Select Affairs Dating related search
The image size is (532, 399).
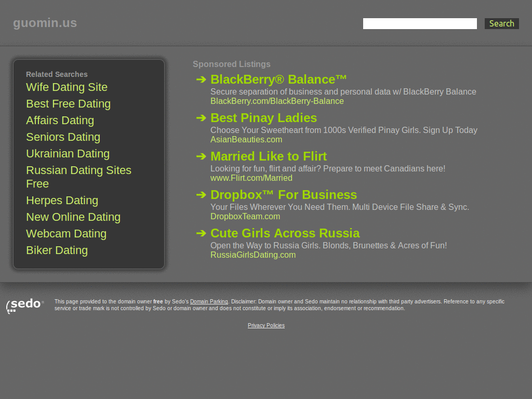[x=60, y=121]
